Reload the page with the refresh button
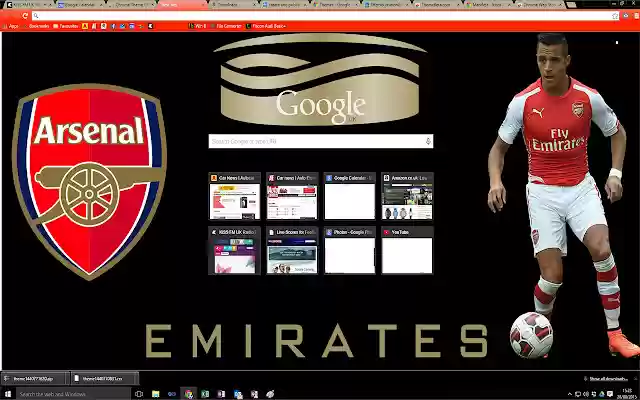The width and height of the screenshot is (640, 400). click(25, 16)
